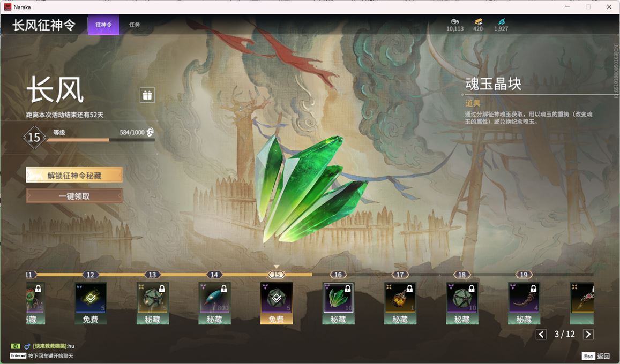Click the 返回 back label

[x=603, y=356]
